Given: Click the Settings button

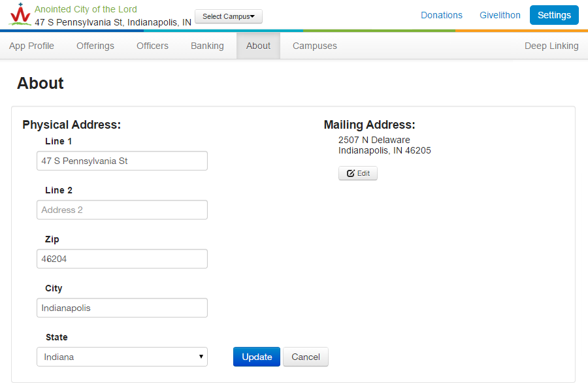Looking at the screenshot, I should coord(554,15).
